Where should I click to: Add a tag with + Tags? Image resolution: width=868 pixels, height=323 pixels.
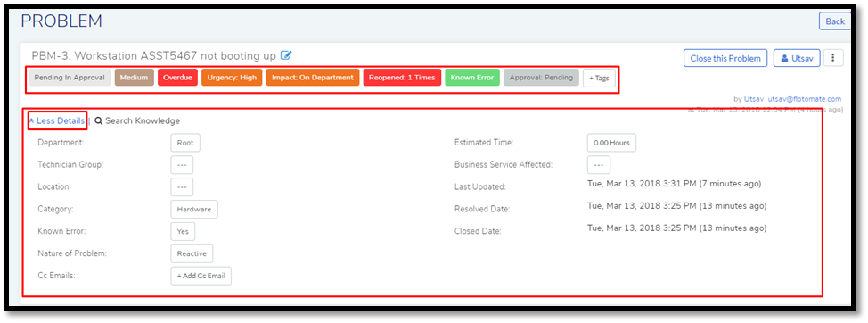tap(598, 79)
